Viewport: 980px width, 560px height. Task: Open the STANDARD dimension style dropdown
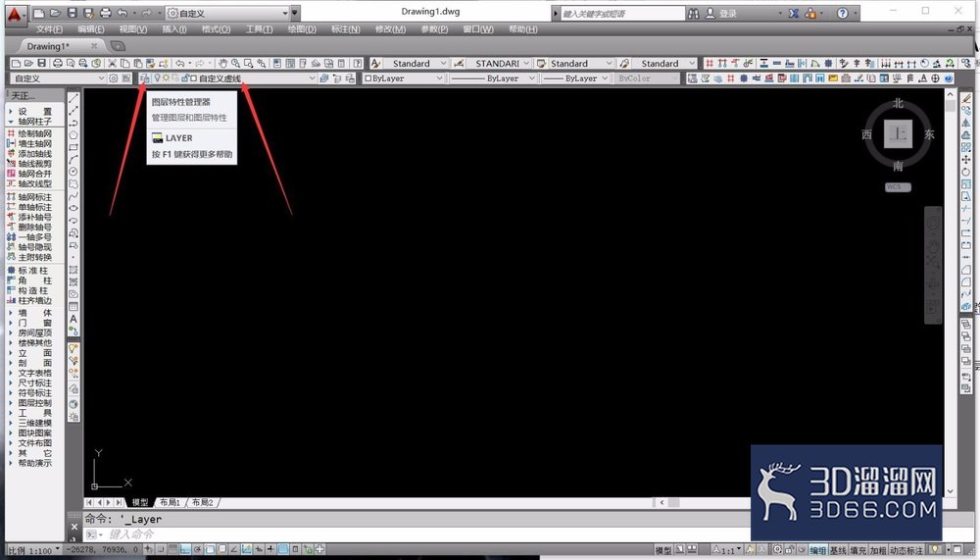[526, 63]
